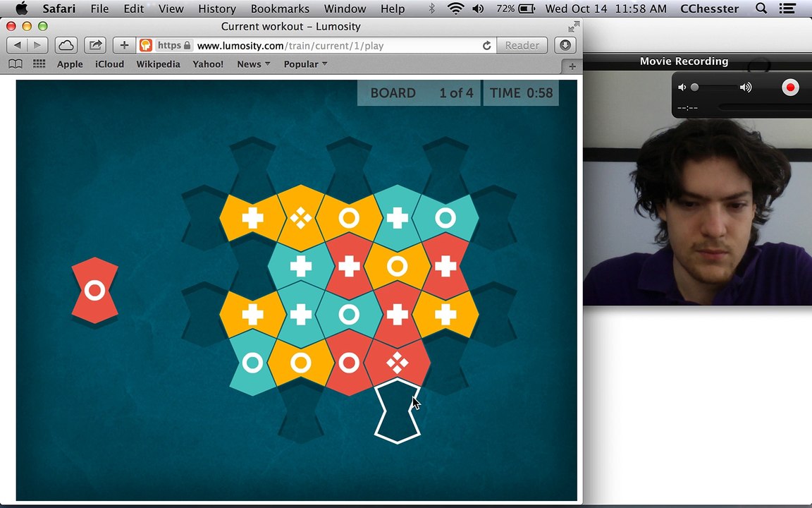
Task: Show Safari downloads button
Action: [565, 45]
